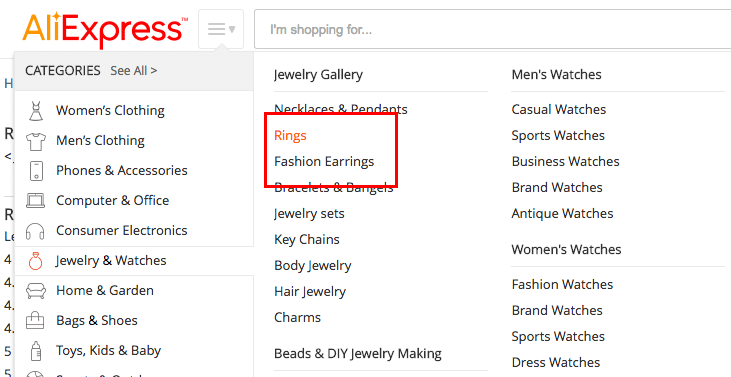Viewport: 731px width, 377px height.
Task: Open Women's Watches section heading
Action: [566, 249]
